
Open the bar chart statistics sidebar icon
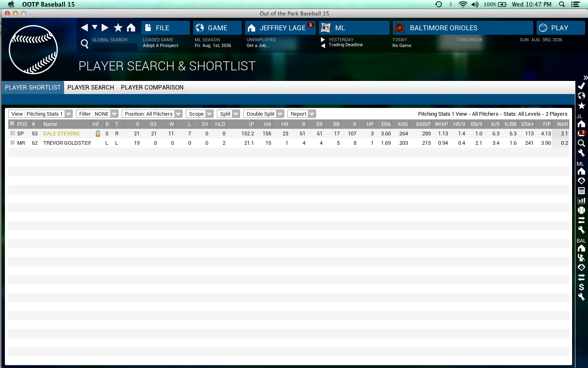coord(581,200)
